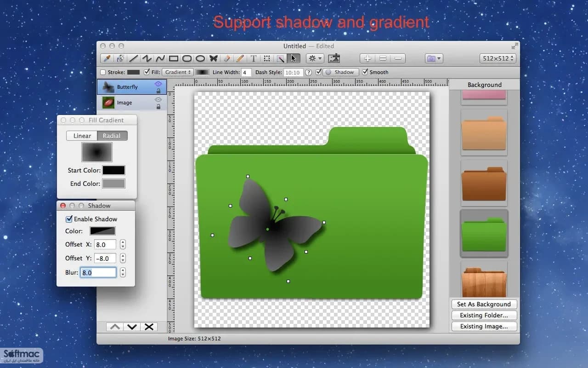Image resolution: width=588 pixels, height=368 pixels.
Task: Uncheck the Smooth checkbox
Action: [365, 72]
